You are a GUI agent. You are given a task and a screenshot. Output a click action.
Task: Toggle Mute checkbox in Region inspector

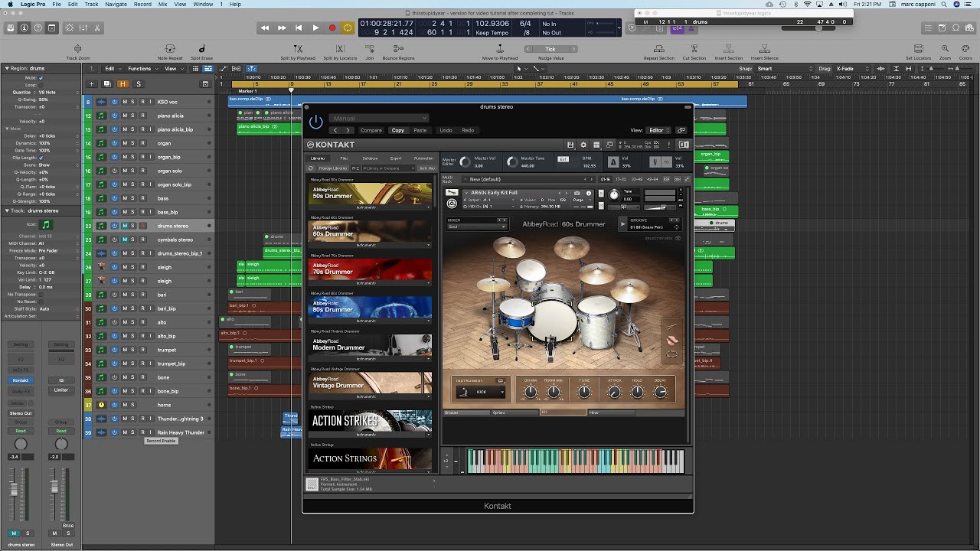click(41, 77)
